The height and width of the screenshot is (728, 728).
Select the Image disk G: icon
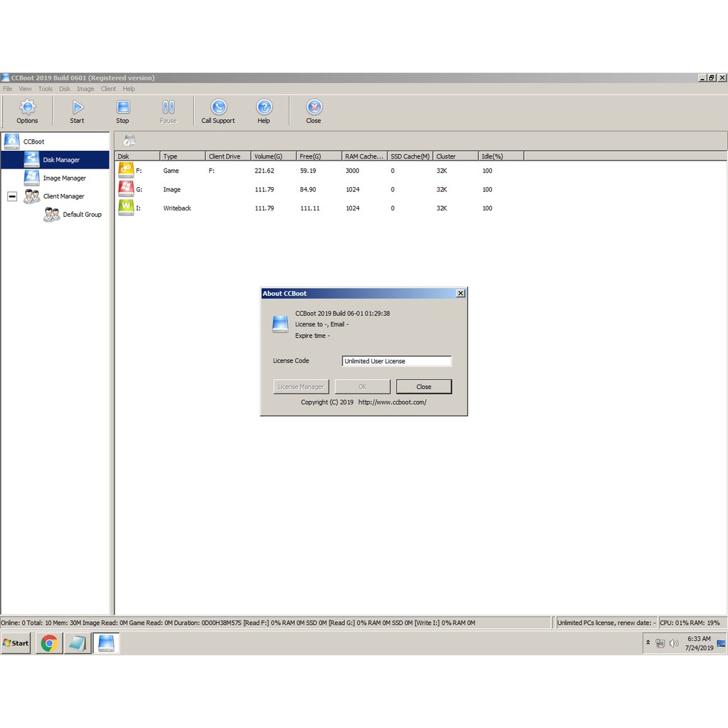click(126, 188)
